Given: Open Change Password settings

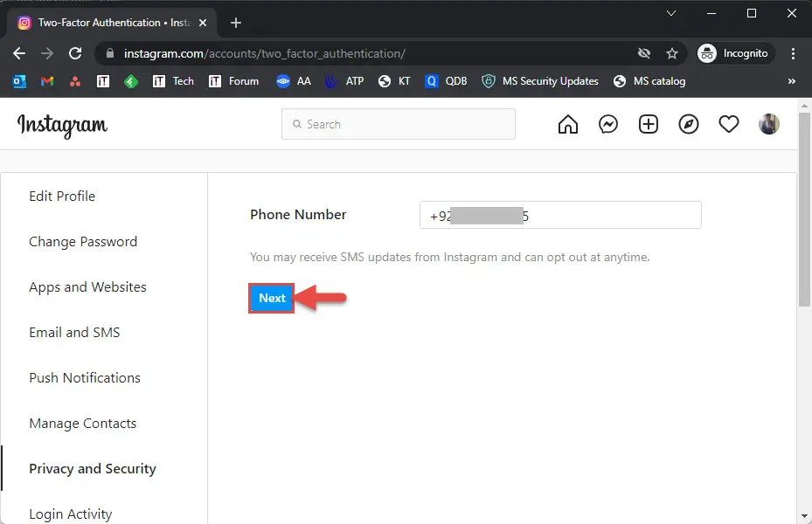Looking at the screenshot, I should tap(83, 242).
